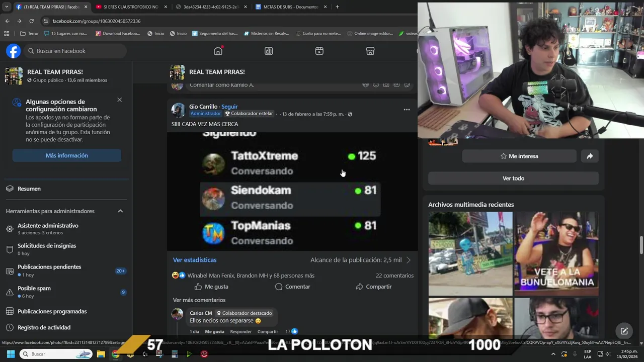Open the Facebook home logo

pyautogui.click(x=13, y=51)
